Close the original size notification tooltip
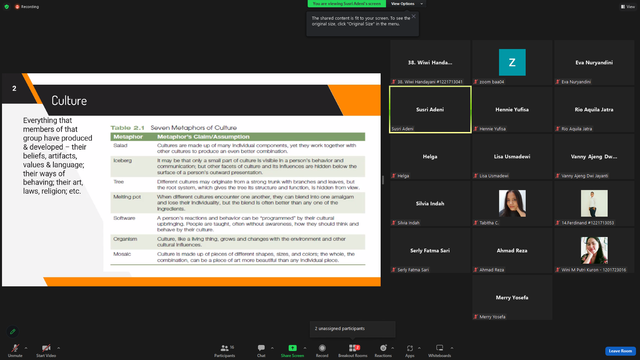 coord(413,16)
